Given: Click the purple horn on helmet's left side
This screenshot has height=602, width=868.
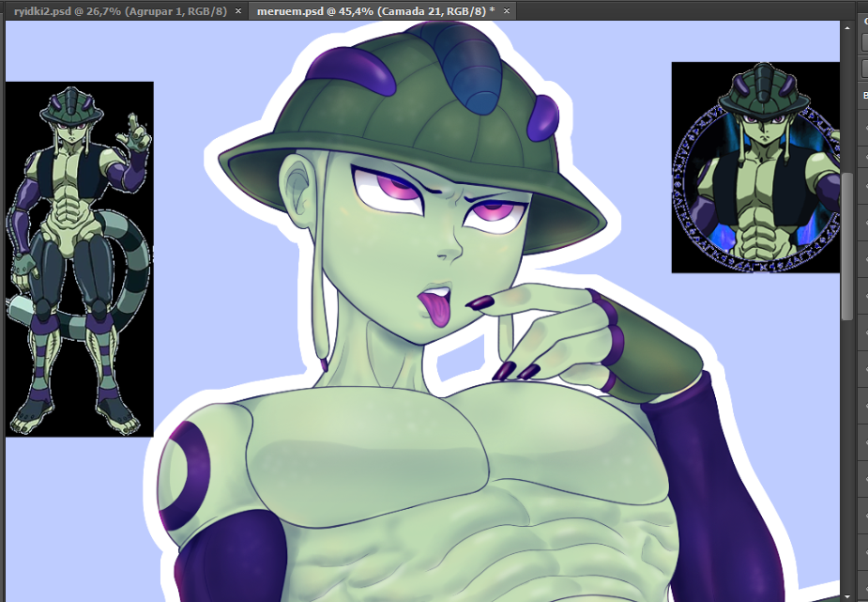Looking at the screenshot, I should pos(349,69).
